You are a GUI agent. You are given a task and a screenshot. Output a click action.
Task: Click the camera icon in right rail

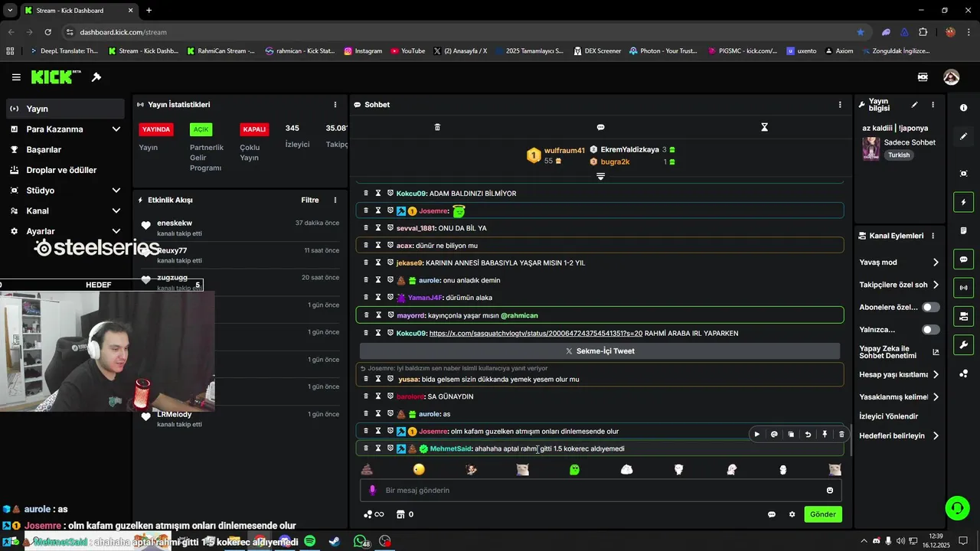[x=963, y=316]
